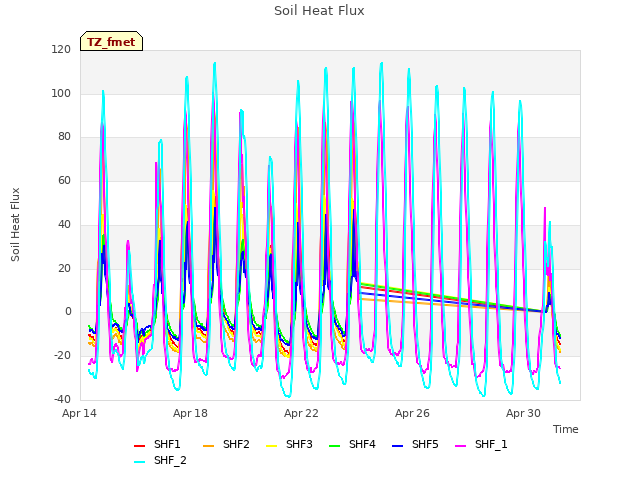Click the Time axis label
The image size is (640, 480).
coord(566,429)
